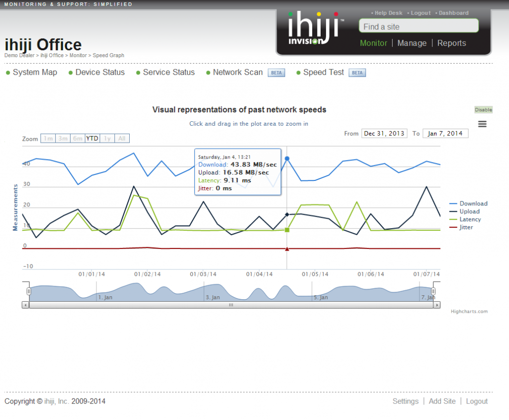Open Settings in footer

click(406, 402)
